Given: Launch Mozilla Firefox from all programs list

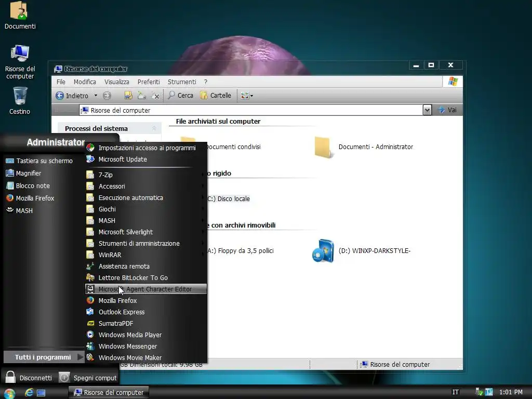Looking at the screenshot, I should pyautogui.click(x=145, y=301).
